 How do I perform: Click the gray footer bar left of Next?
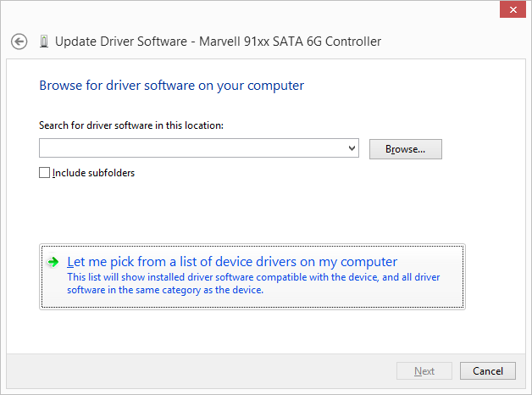[200, 371]
